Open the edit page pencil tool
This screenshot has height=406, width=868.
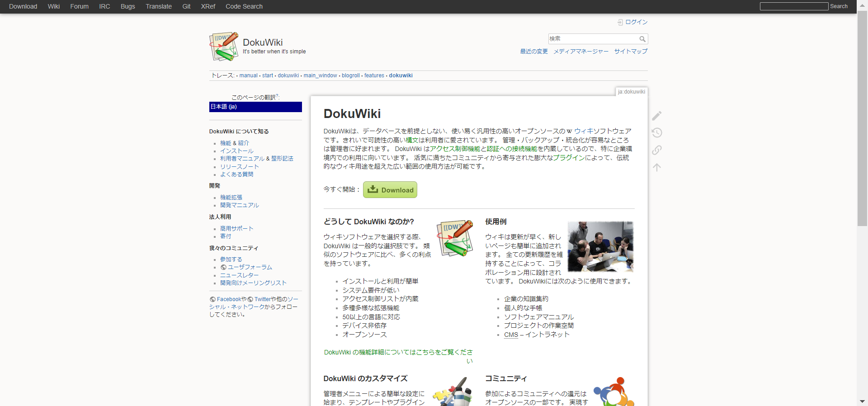657,116
